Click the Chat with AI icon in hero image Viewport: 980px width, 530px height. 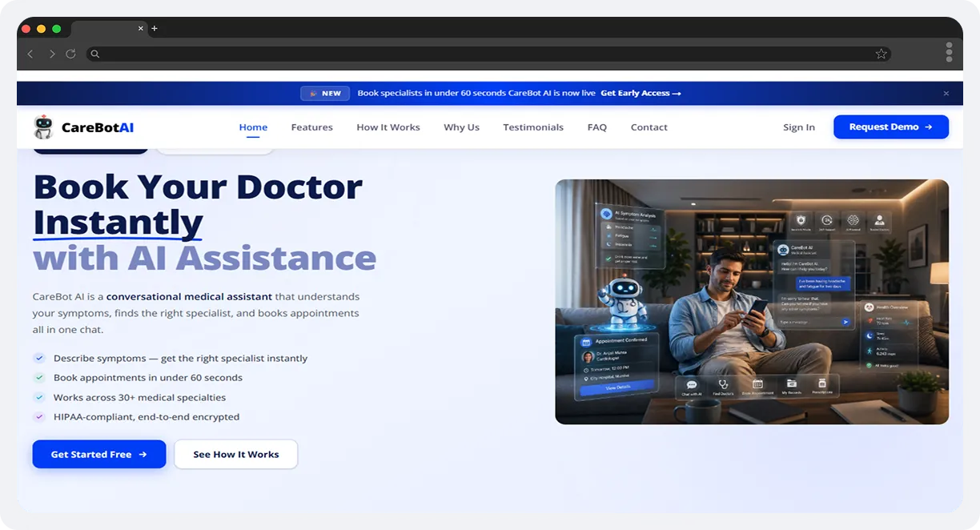tap(691, 385)
